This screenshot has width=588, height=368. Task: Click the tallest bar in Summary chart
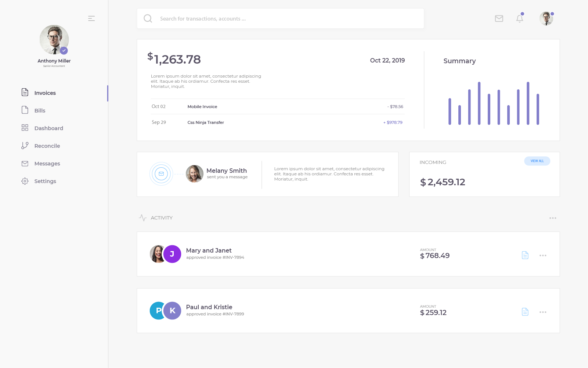pos(479,103)
